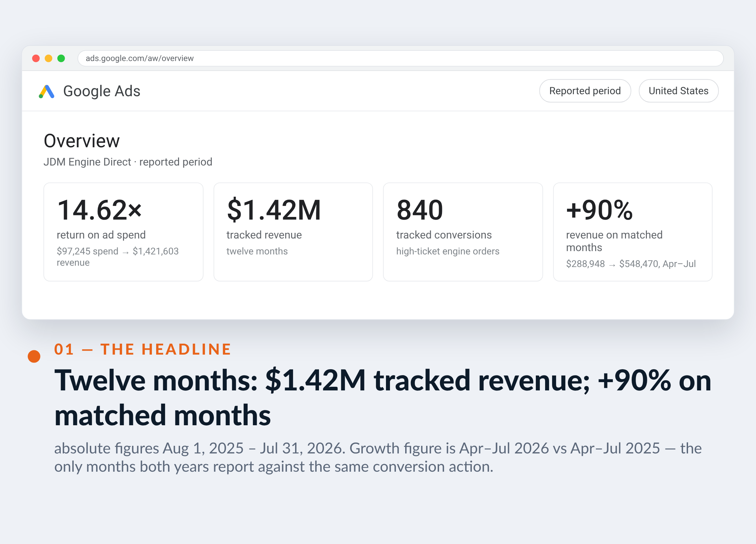
Task: Click the return on ad spend label
Action: coord(101,235)
